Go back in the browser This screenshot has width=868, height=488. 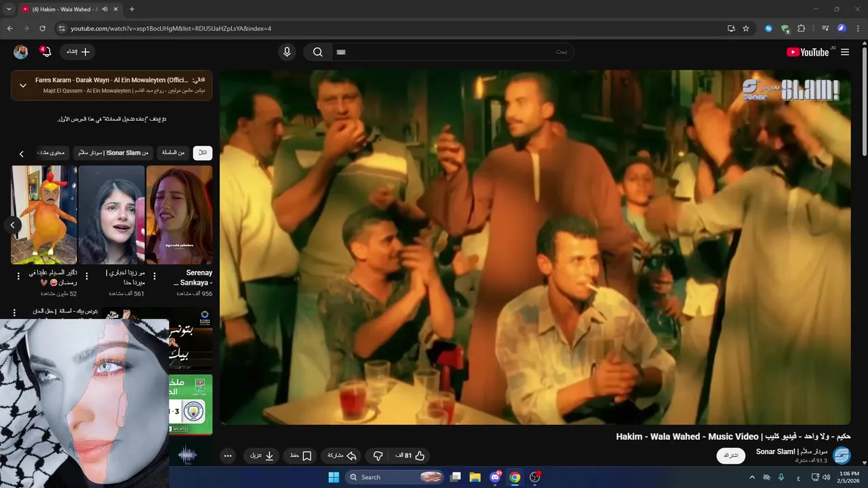[x=9, y=28]
